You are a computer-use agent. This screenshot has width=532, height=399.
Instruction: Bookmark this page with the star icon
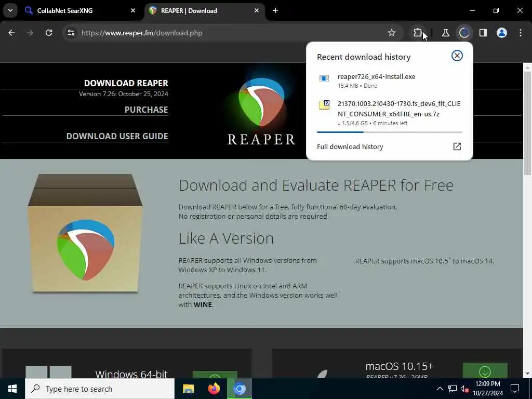[x=392, y=33]
